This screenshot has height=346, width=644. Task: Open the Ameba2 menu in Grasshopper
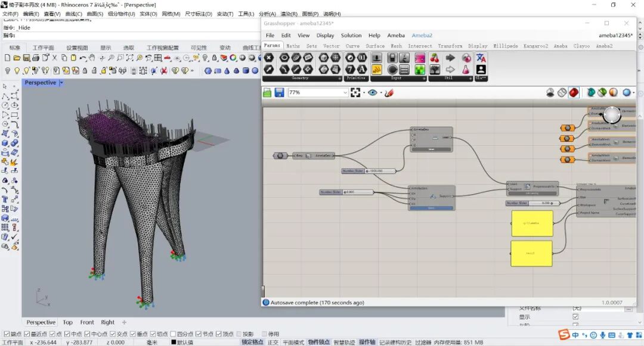point(422,35)
